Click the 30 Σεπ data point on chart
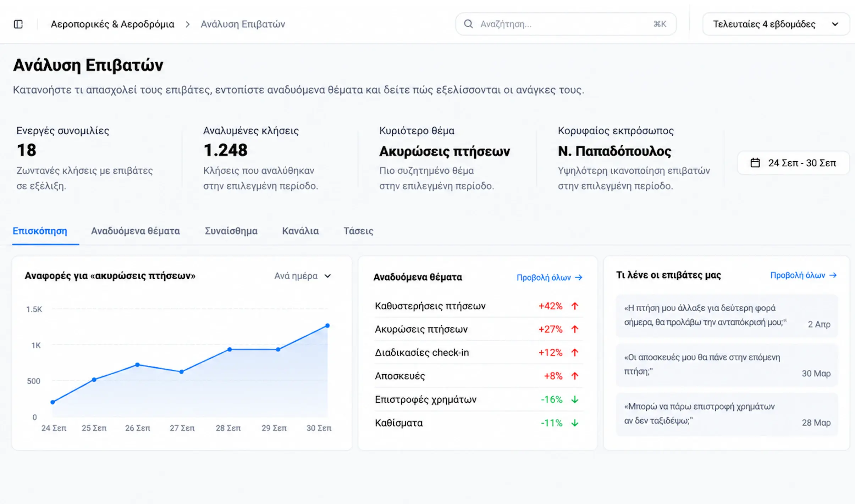855x504 pixels. point(327,325)
